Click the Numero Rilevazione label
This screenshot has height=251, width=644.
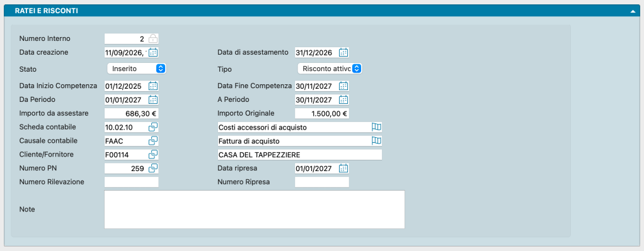pyautogui.click(x=52, y=182)
